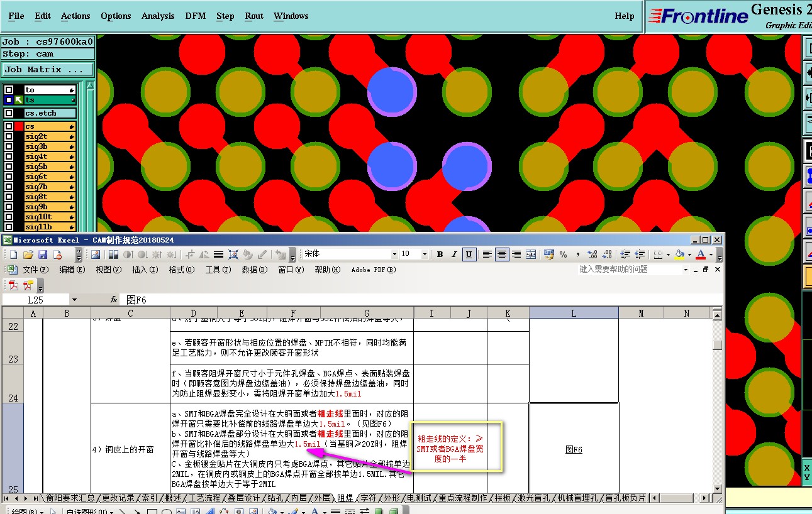Toggle checkbox for layer cs
The height and width of the screenshot is (514, 812).
[x=8, y=126]
